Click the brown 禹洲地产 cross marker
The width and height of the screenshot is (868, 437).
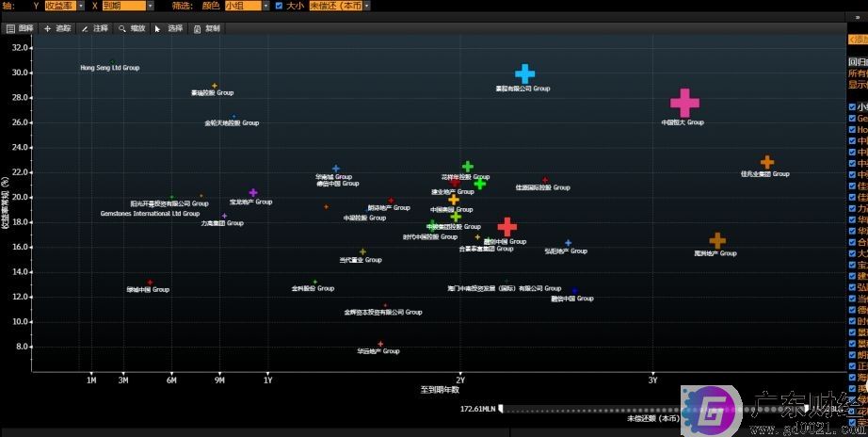point(717,240)
